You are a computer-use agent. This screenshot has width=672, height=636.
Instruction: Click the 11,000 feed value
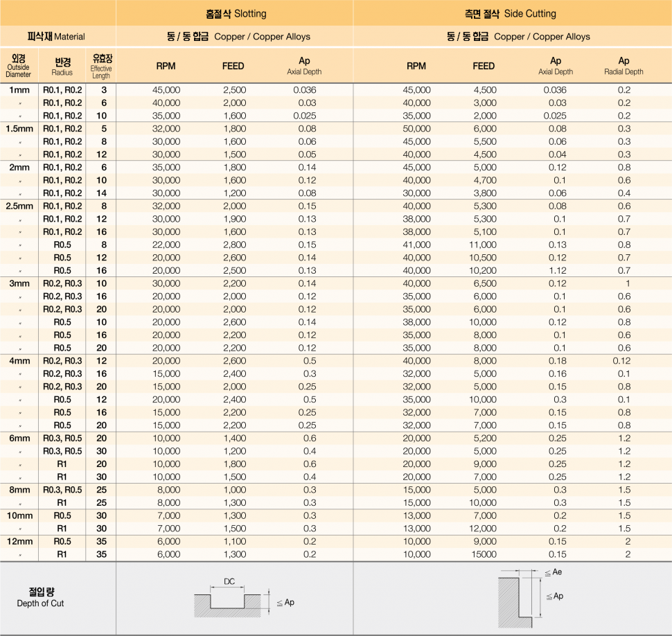[482, 245]
